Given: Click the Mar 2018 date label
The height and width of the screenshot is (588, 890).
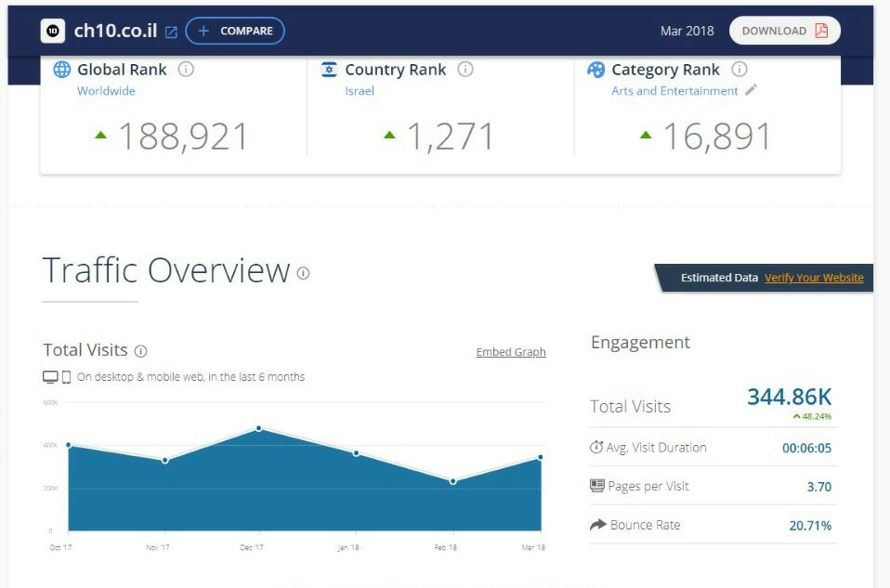Looking at the screenshot, I should [687, 31].
